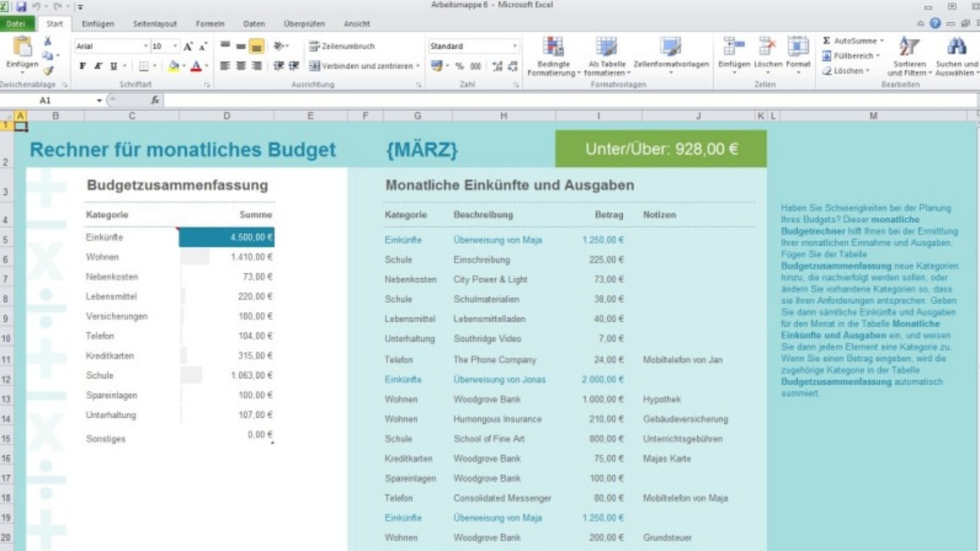Apply the fill color bucket
This screenshot has height=551, width=980.
(x=174, y=65)
